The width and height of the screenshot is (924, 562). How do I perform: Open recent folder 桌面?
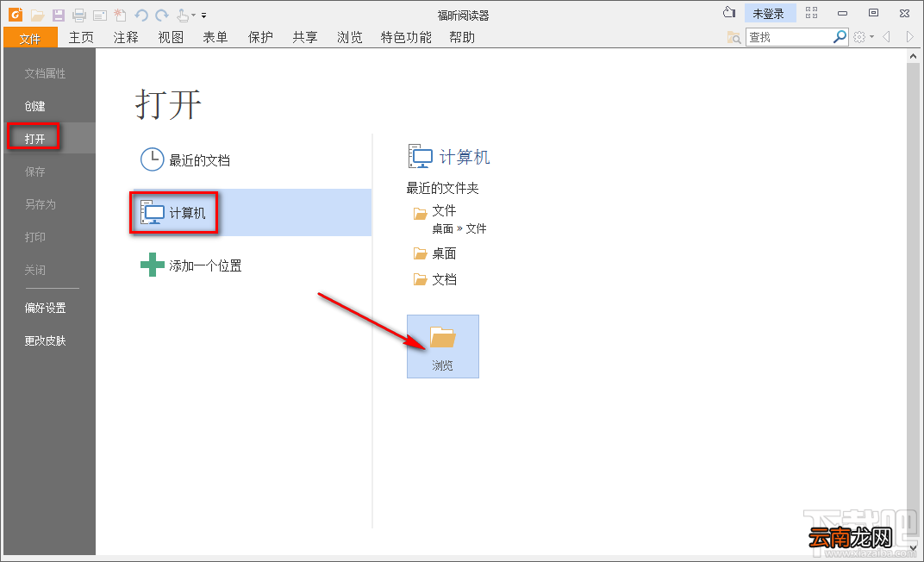435,253
